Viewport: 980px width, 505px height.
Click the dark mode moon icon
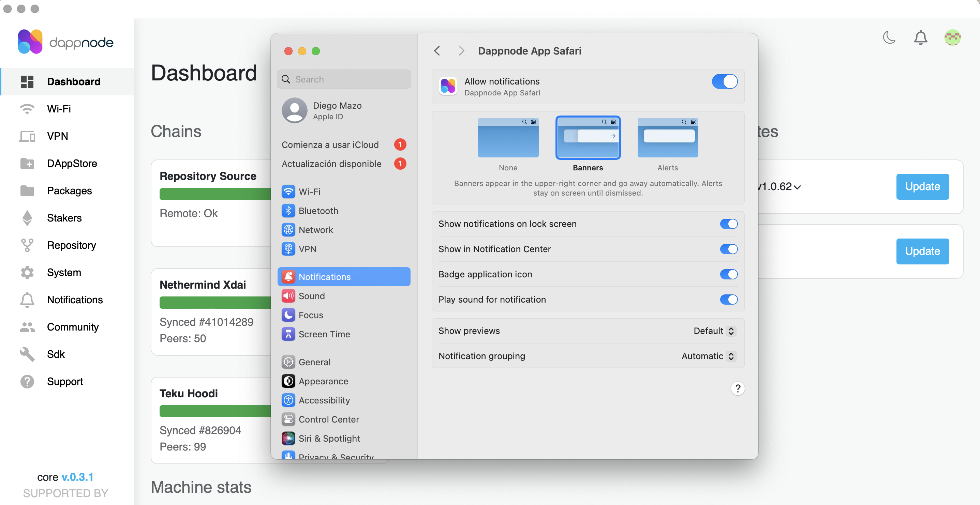889,37
